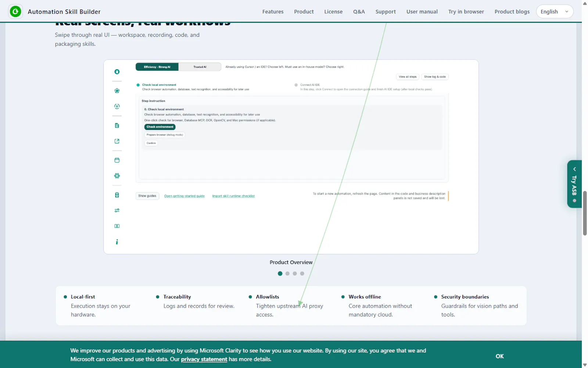Click the Security boundaries feature heading
The height and width of the screenshot is (368, 588).
(x=465, y=297)
